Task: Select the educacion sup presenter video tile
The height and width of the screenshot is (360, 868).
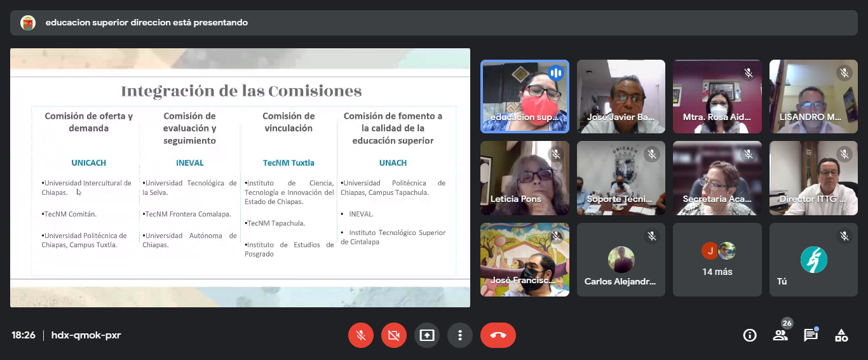Action: tap(525, 97)
